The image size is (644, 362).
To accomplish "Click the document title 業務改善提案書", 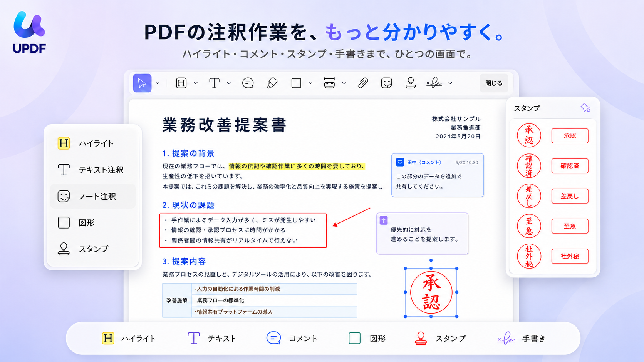I will pos(224,125).
